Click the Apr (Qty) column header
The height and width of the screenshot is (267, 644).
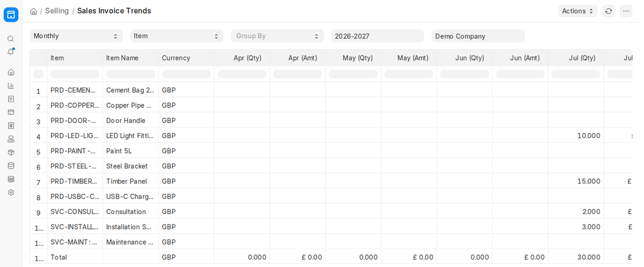[x=242, y=58]
